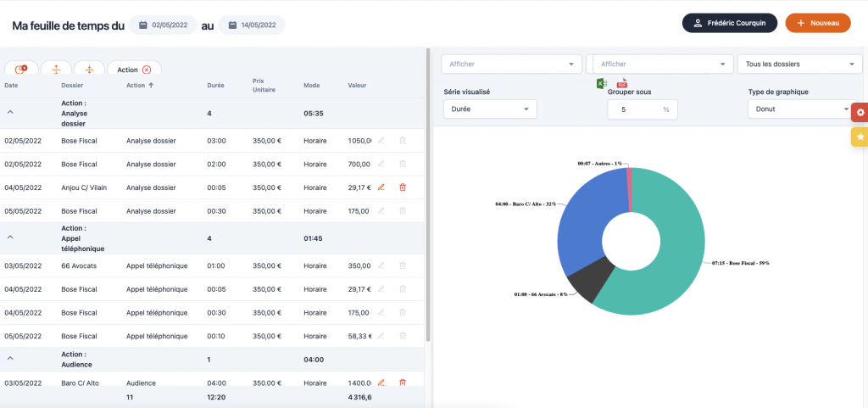Delete the Anjou C/ Vilain entry
The height and width of the screenshot is (408, 868).
[403, 187]
